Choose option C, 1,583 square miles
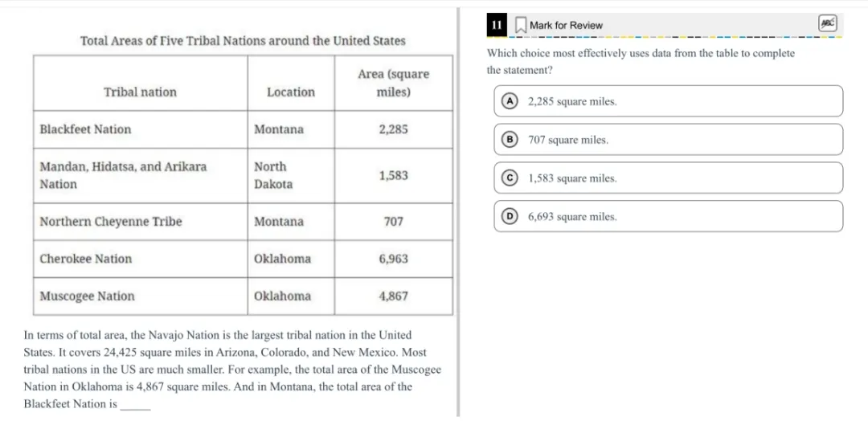This screenshot has height=425, width=868. click(x=668, y=178)
